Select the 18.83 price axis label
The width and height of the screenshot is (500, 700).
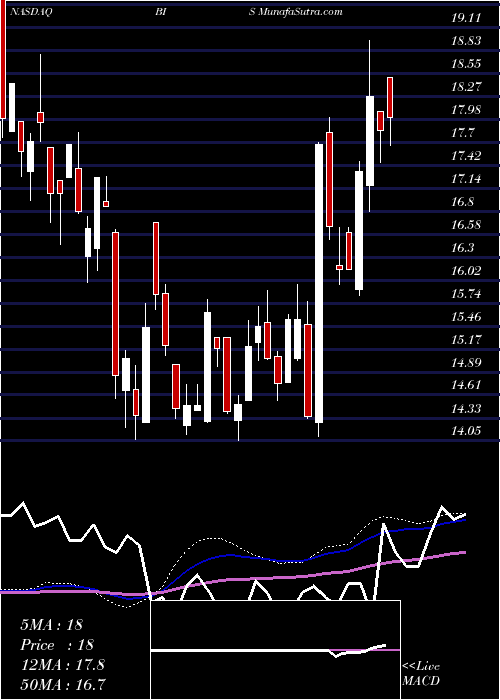click(x=466, y=41)
